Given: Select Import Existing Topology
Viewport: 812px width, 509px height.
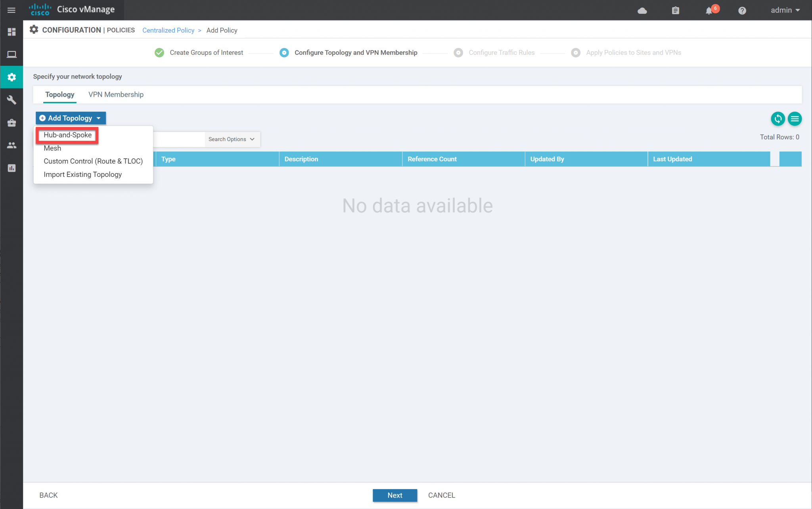Looking at the screenshot, I should click(x=82, y=174).
